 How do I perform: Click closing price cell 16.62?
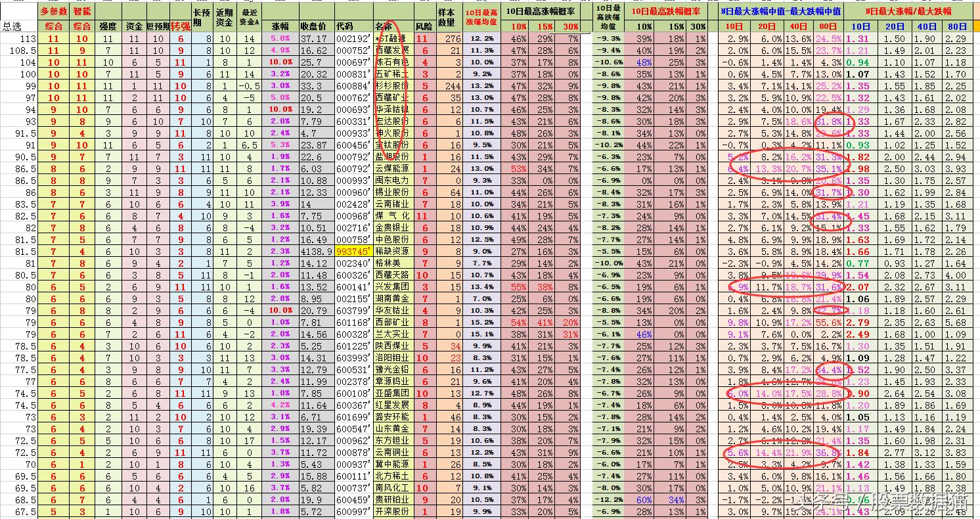313,51
